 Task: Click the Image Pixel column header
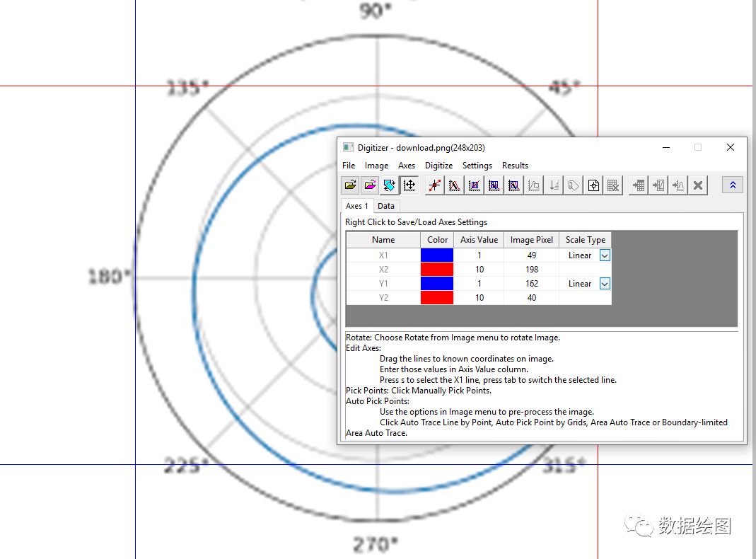(532, 240)
